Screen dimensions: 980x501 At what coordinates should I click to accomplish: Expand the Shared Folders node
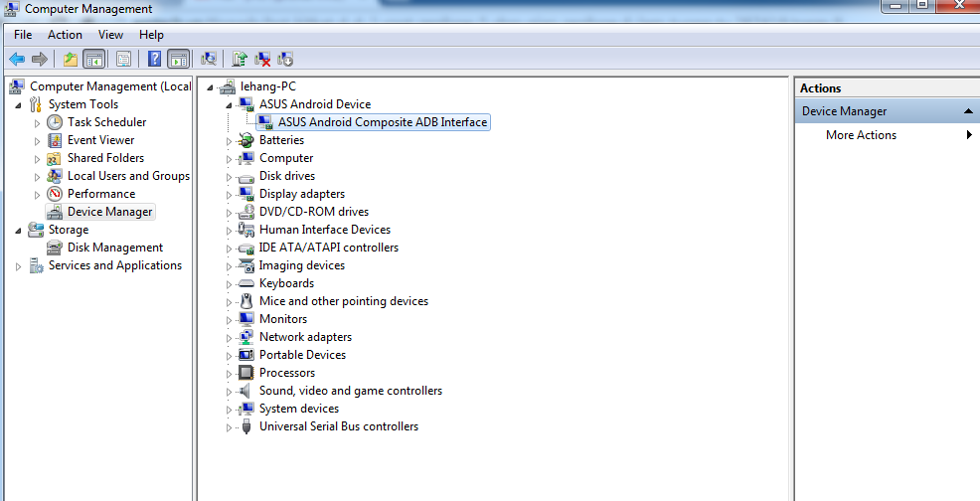38,159
